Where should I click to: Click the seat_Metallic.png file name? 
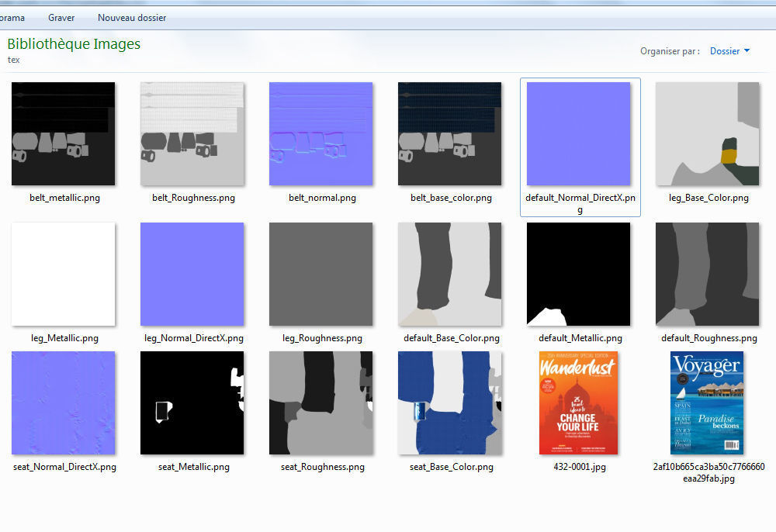click(x=194, y=467)
